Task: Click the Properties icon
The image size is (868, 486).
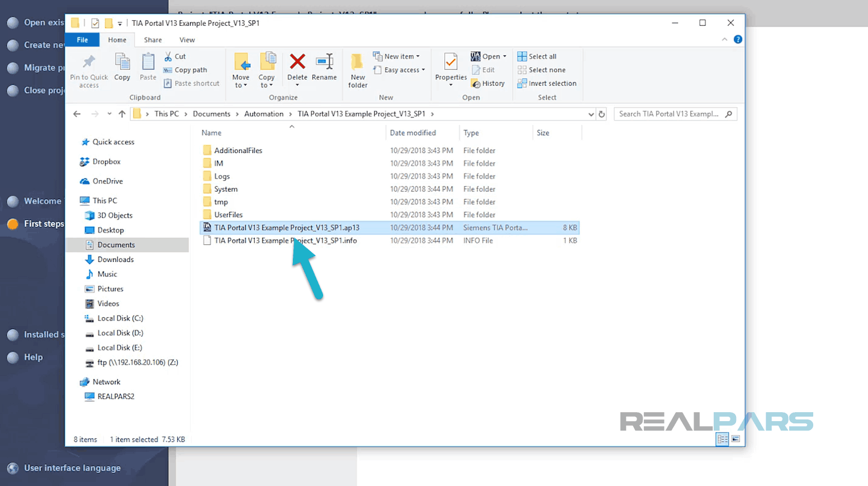Action: pos(450,62)
